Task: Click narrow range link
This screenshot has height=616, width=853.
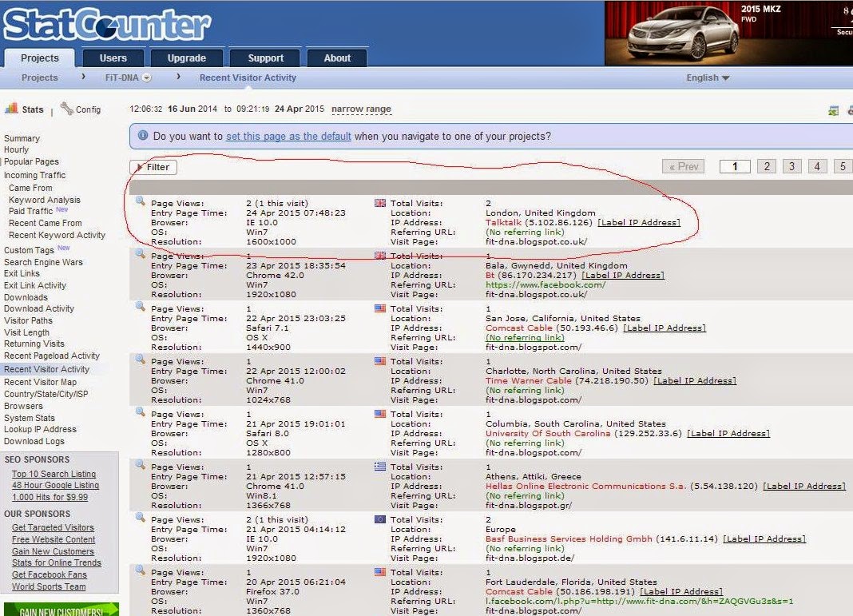Action: (x=361, y=109)
